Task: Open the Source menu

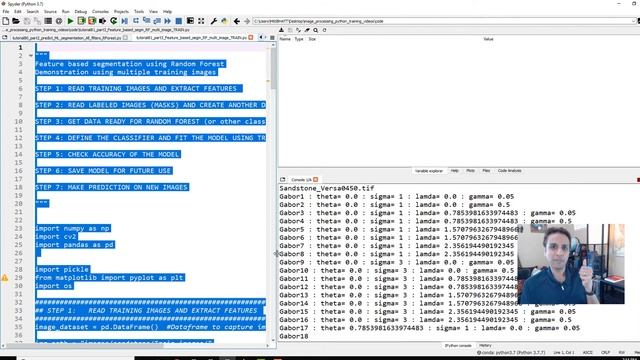Action: tap(50, 11)
